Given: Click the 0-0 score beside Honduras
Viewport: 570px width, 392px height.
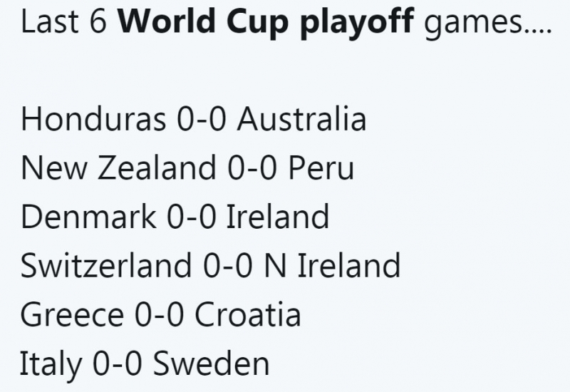Looking at the screenshot, I should pyautogui.click(x=201, y=120).
